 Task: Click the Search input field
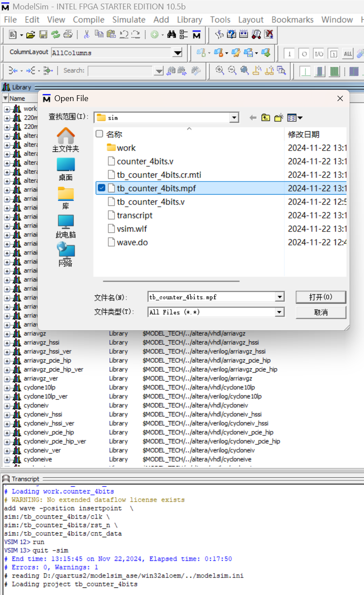pyautogui.click(x=121, y=71)
